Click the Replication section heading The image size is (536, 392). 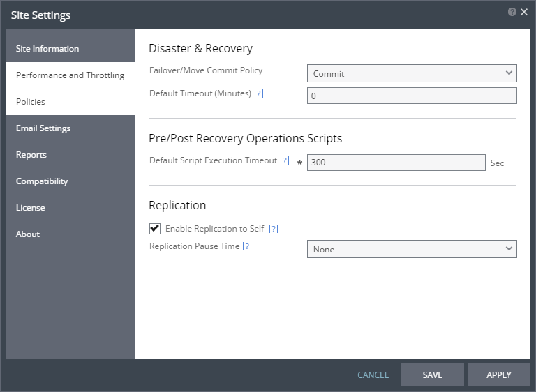[177, 205]
